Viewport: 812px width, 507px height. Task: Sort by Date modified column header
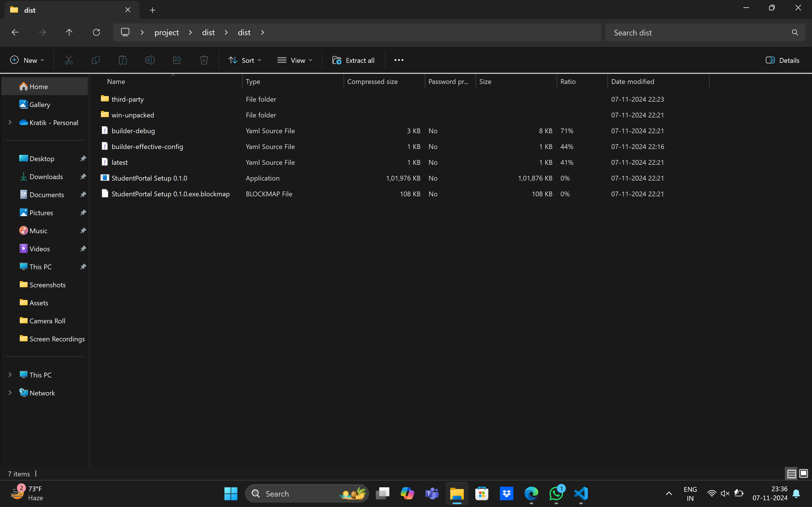pos(632,81)
